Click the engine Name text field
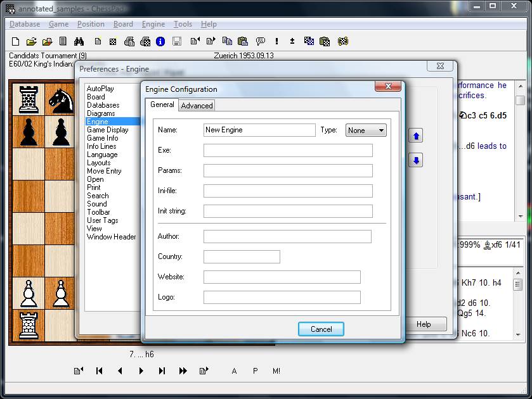The width and height of the screenshot is (532, 399). (x=259, y=130)
